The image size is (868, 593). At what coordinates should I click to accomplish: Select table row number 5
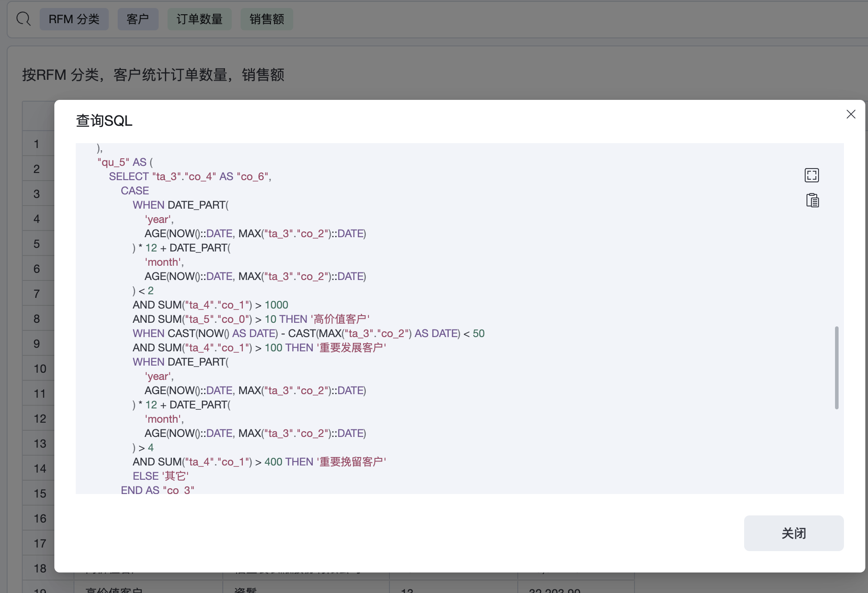click(37, 244)
